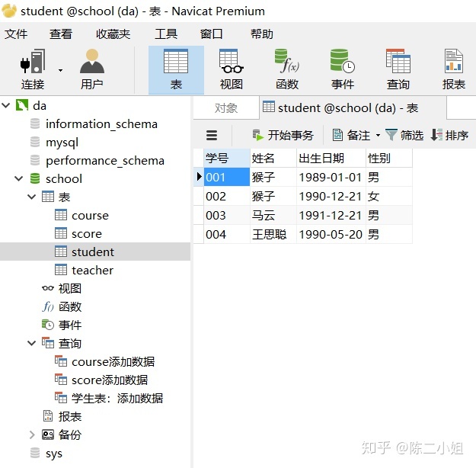Screen dimensions: 476x468
Task: Open the 查看 menu
Action: [x=61, y=34]
